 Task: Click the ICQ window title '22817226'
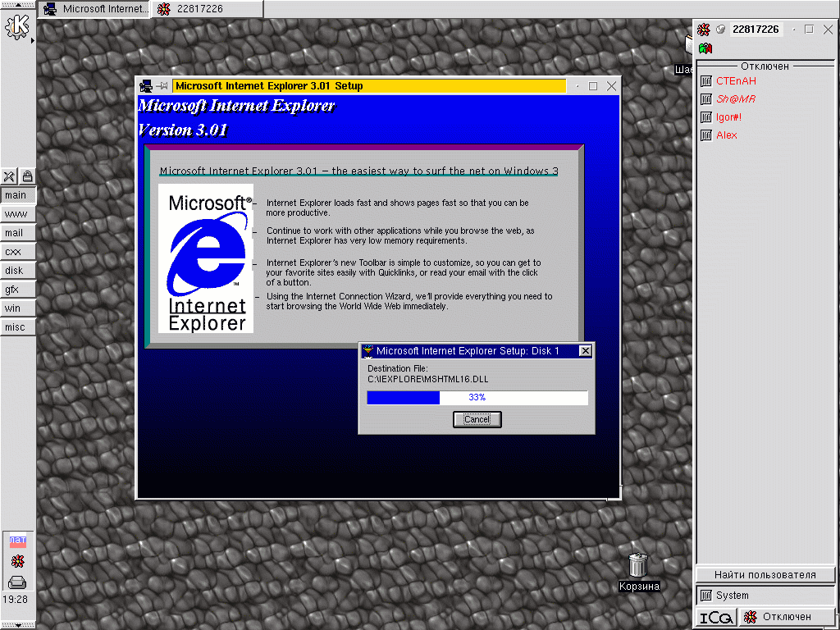point(756,30)
